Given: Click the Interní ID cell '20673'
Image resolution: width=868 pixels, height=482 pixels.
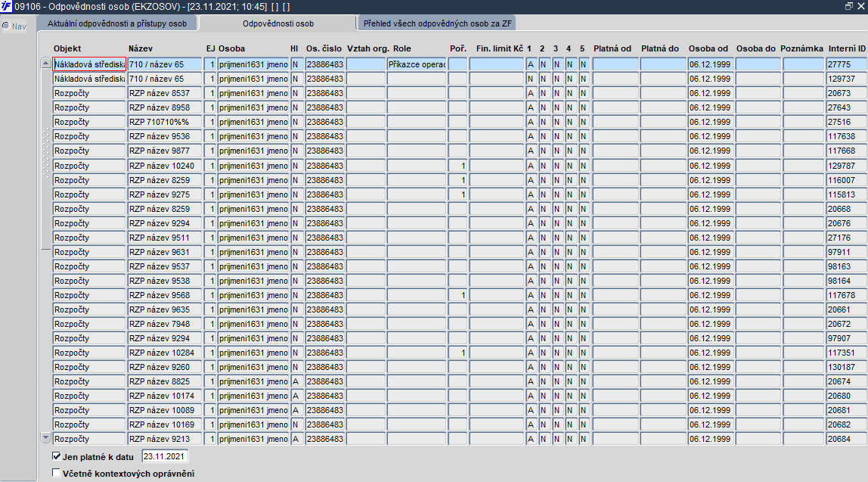Looking at the screenshot, I should 846,93.
